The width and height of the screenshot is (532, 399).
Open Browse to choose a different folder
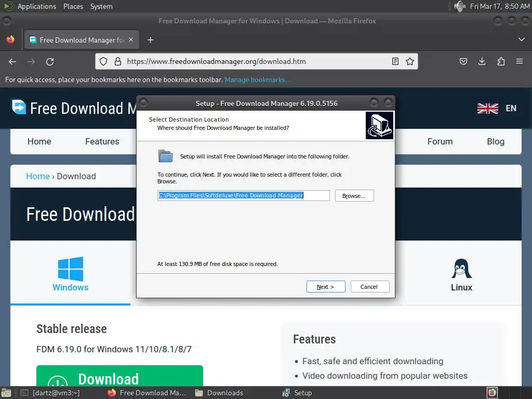tap(354, 196)
